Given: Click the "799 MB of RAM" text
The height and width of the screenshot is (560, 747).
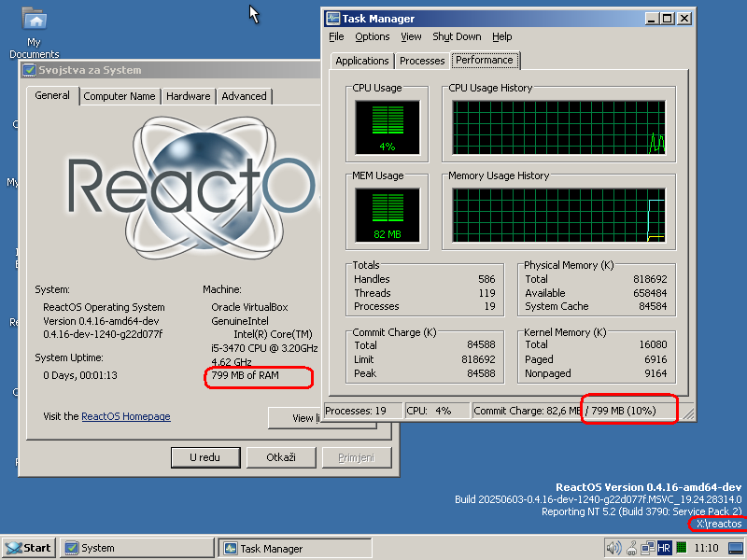Looking at the screenshot, I should (245, 375).
